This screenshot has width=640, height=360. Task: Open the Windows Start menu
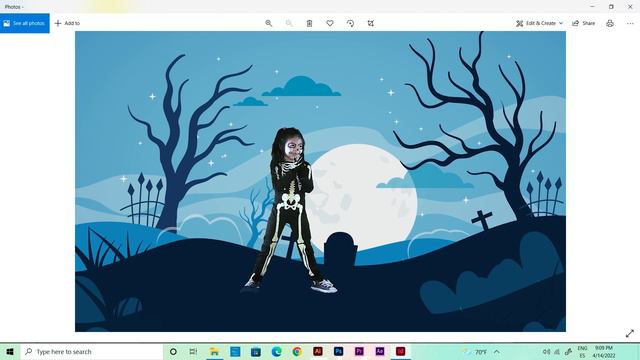tap(10, 351)
